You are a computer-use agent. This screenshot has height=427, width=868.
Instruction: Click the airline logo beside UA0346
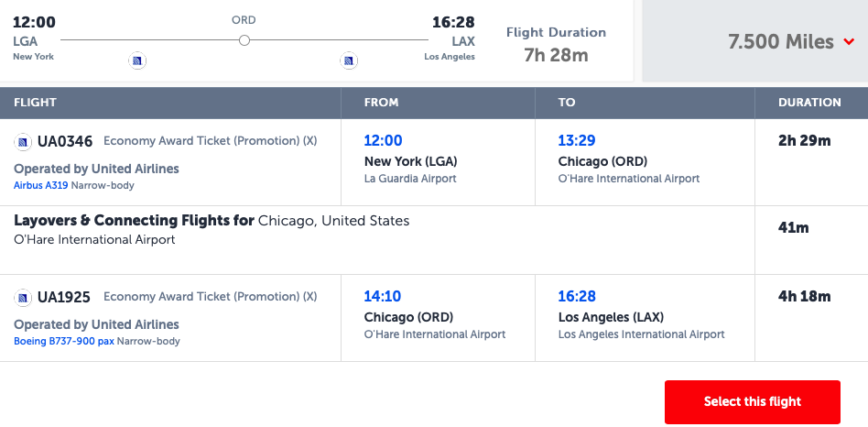tap(23, 142)
